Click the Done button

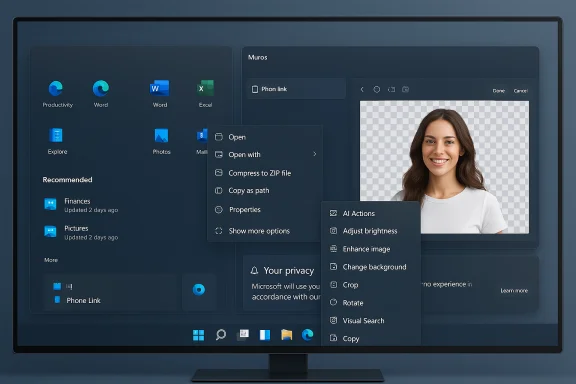click(x=498, y=91)
